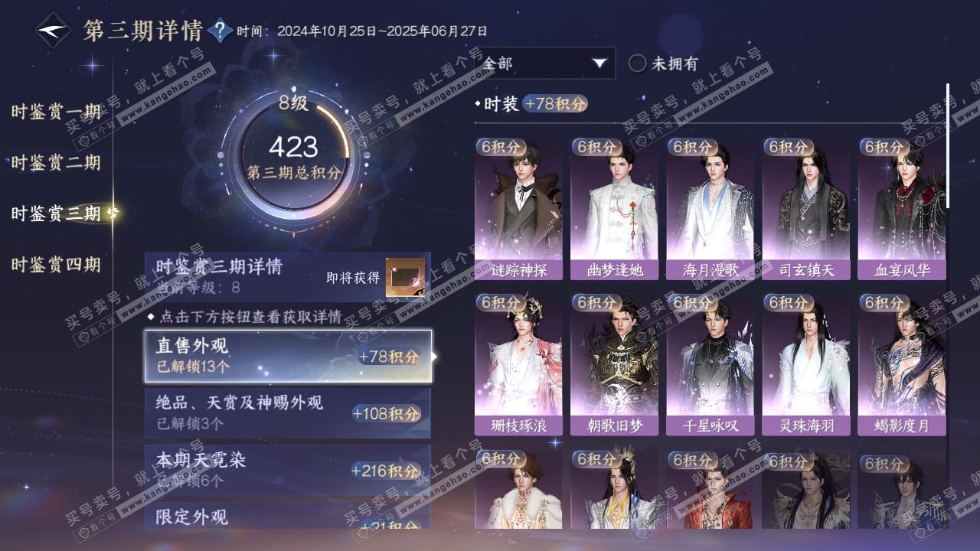Open the 血宴风华 outfit card
The width and height of the screenshot is (980, 551).
click(x=902, y=209)
